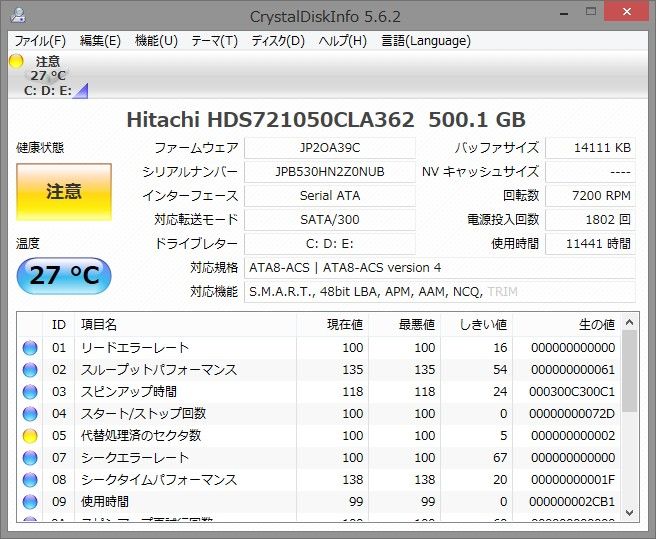Click the buffer size field 14111 KB
656x539 pixels.
click(590, 148)
